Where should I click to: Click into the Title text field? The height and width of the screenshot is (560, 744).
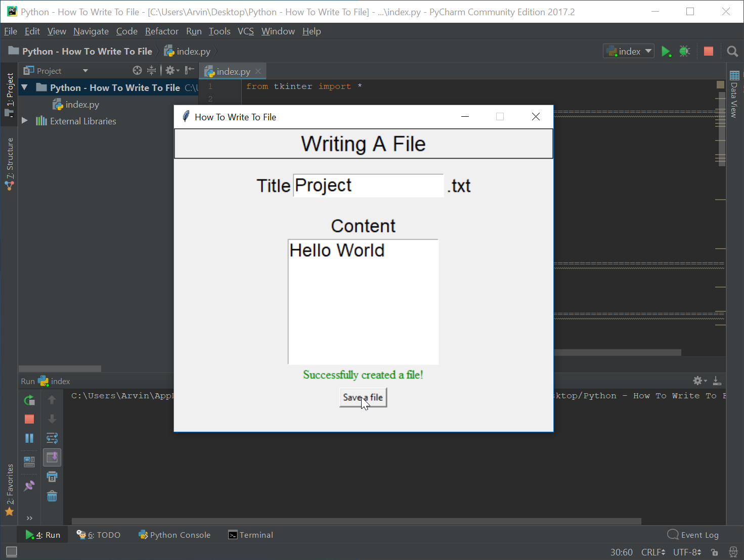pos(368,186)
